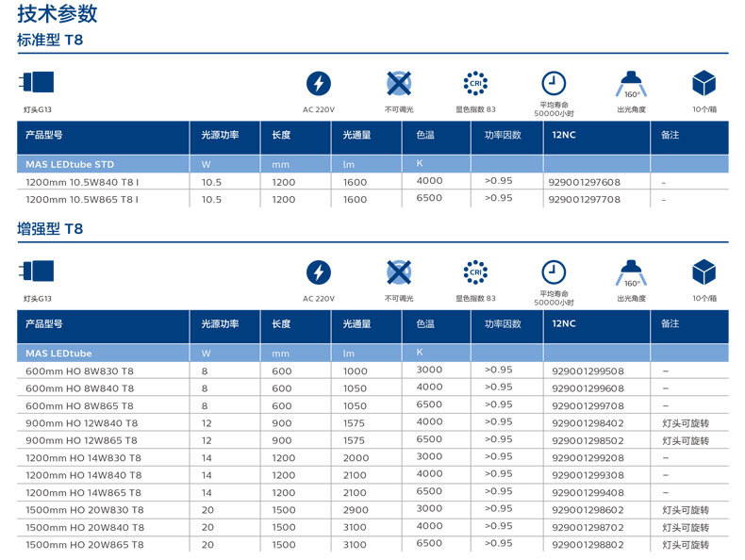Image resolution: width=745 pixels, height=560 pixels.
Task: Select the 技术参数 page title
Action: coord(57,14)
